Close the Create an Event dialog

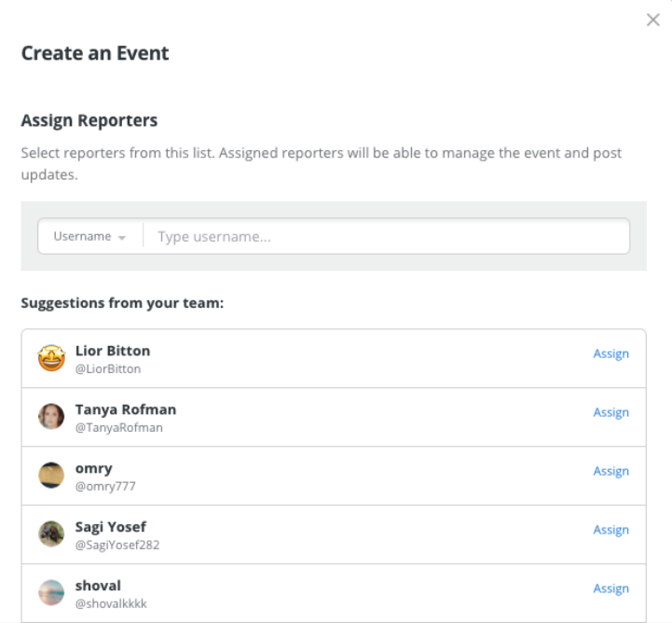(652, 20)
